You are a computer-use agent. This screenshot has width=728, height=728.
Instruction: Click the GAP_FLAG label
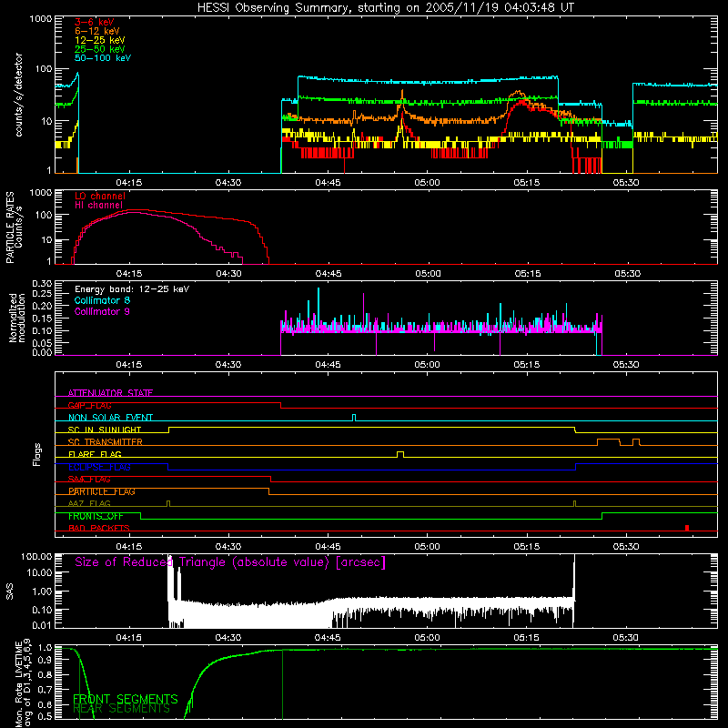pyautogui.click(x=89, y=405)
